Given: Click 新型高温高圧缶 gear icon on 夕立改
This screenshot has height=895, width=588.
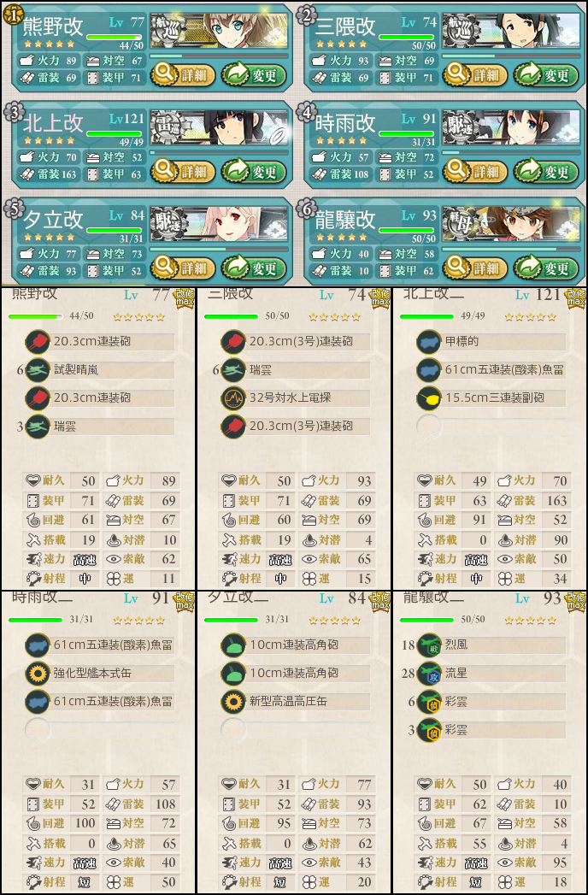Looking at the screenshot, I should (x=233, y=702).
